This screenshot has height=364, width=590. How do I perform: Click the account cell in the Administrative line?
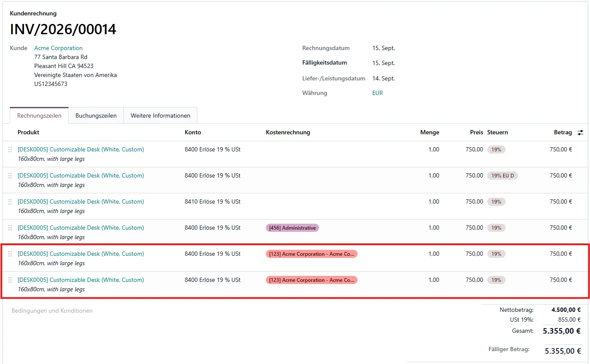point(212,228)
